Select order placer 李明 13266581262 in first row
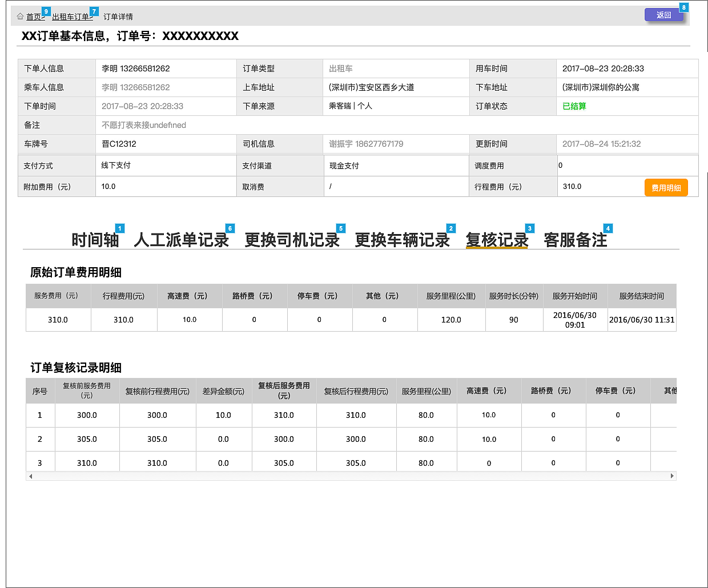708x588 pixels. click(136, 69)
